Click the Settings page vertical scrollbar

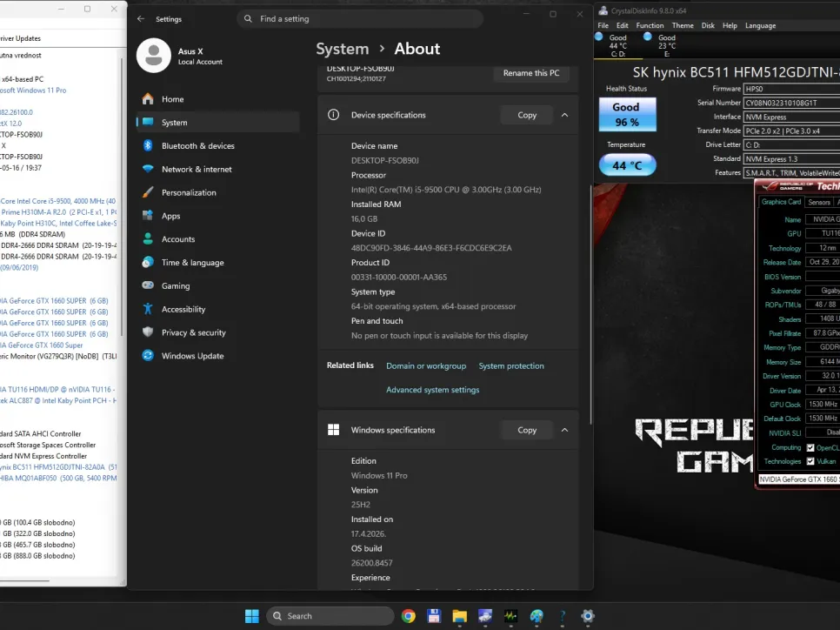tap(591, 305)
